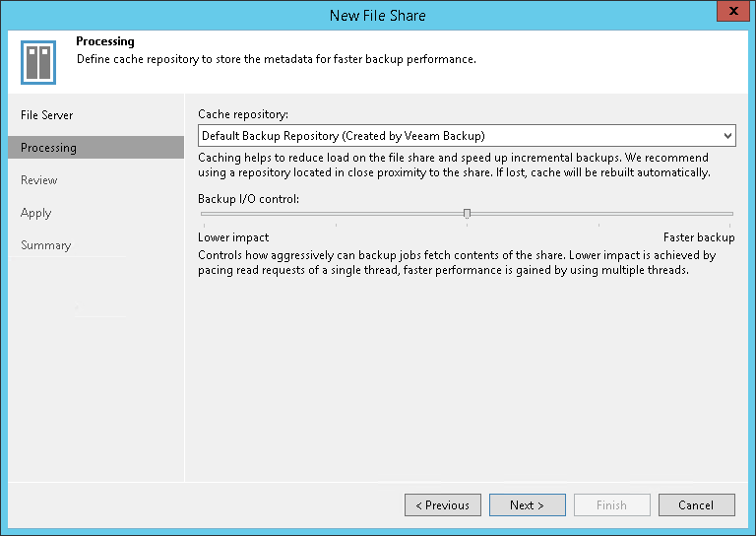Close the New File Share dialog
The height and width of the screenshot is (536, 756).
click(732, 11)
